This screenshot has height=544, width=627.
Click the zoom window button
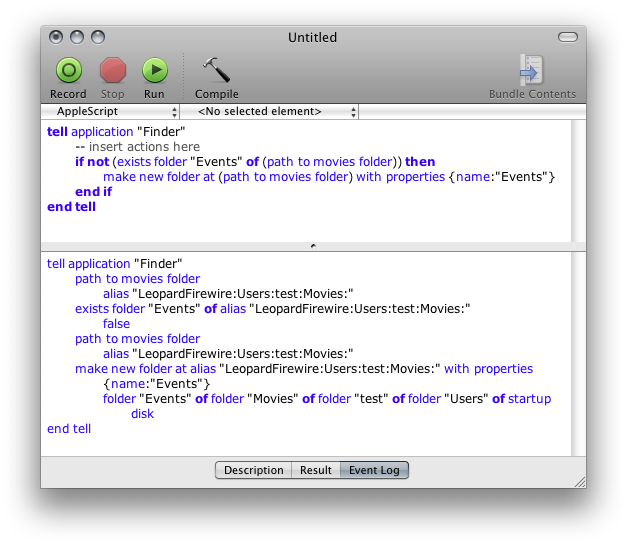[98, 37]
